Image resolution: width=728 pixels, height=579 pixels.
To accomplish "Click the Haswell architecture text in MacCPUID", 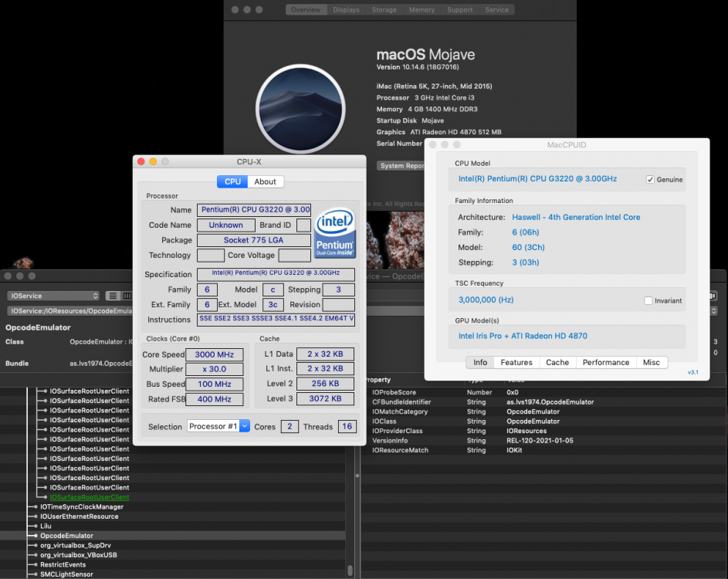I will tap(576, 217).
